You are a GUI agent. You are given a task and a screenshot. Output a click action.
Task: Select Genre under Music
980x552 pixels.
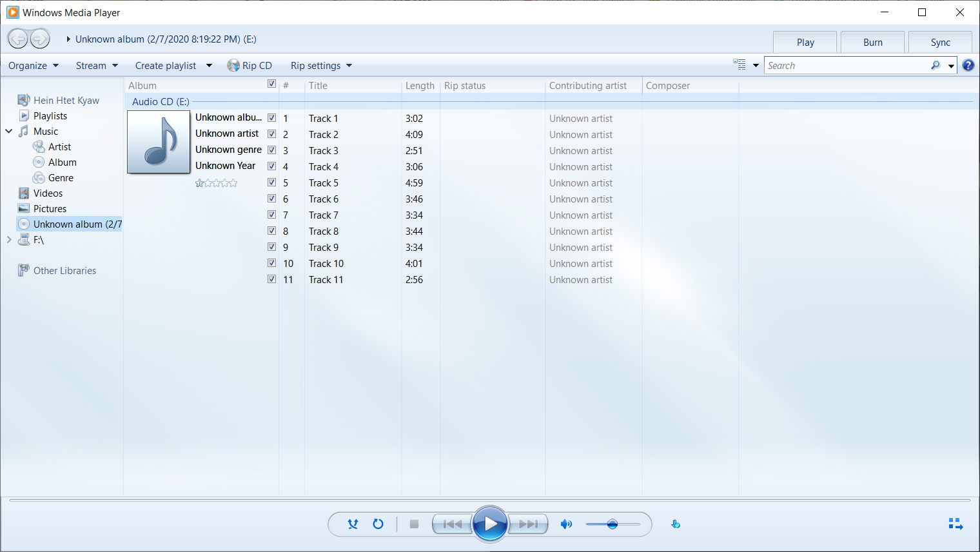(x=61, y=178)
